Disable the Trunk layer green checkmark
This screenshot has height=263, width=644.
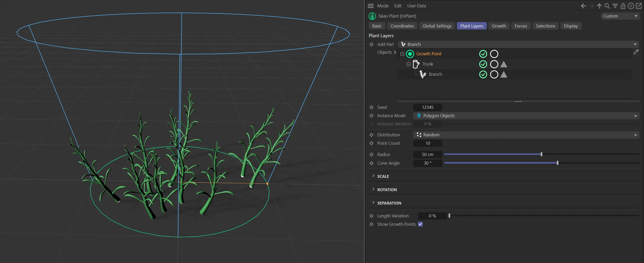483,64
